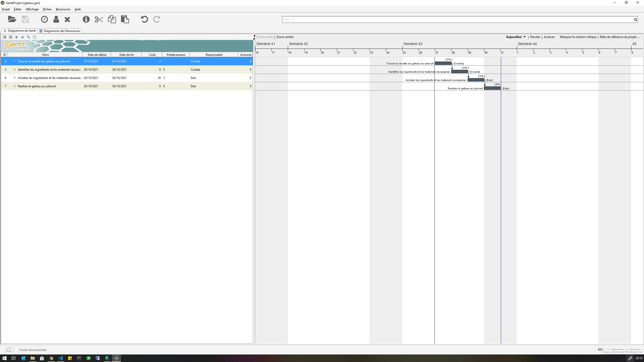644x362 pixels.
Task: Switch to Diagramme des Ressources tab
Action: pyautogui.click(x=61, y=31)
